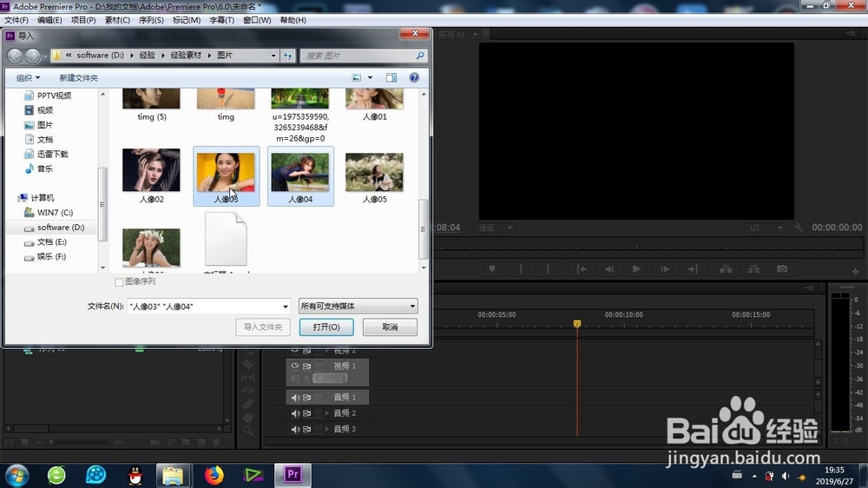
Task: Open the 编辑(E) menu
Action: [x=49, y=20]
